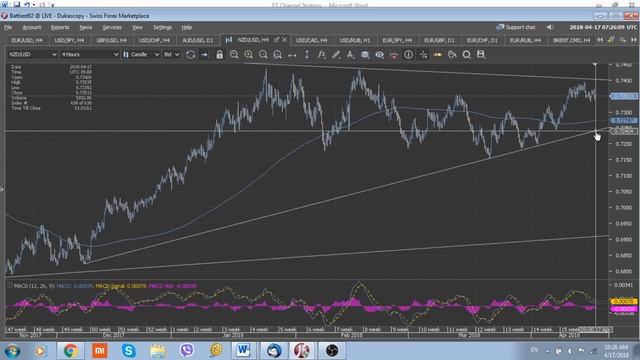
Task: Click the orange price marker icon
Action: (x=438, y=54)
